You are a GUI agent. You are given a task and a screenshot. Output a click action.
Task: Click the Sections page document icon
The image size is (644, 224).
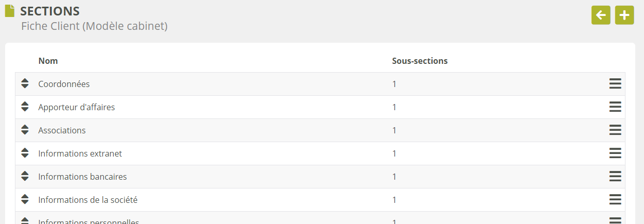(10, 11)
